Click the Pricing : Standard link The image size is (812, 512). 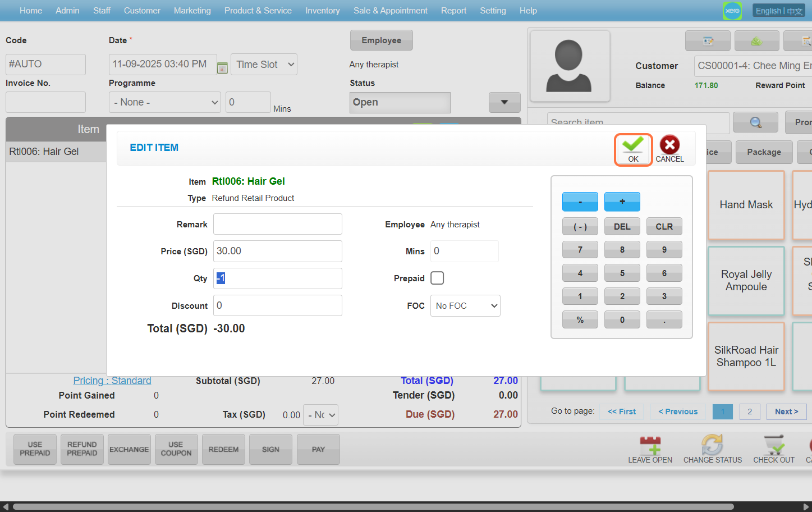tap(112, 381)
